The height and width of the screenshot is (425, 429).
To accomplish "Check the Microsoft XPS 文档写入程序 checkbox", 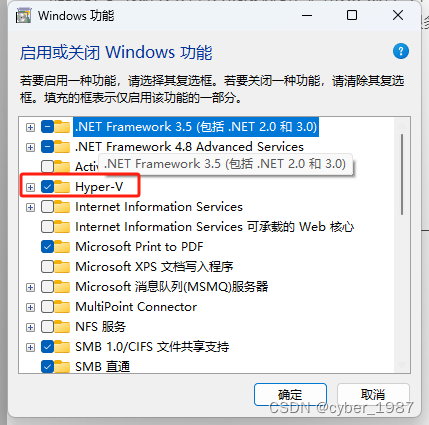I will pos(48,267).
